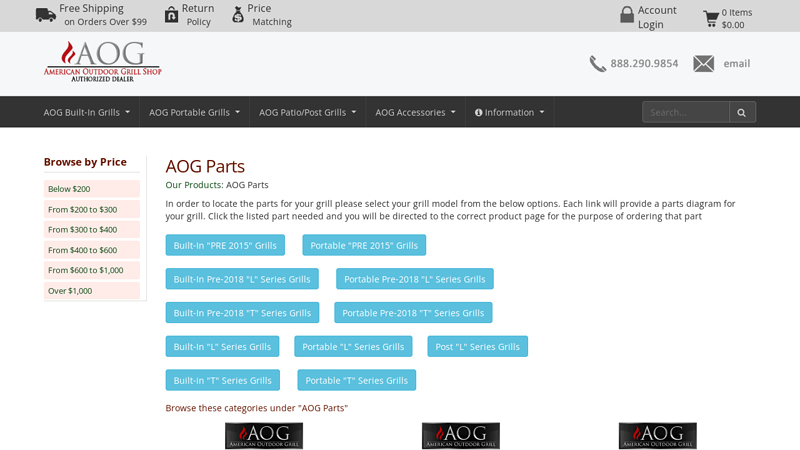Image resolution: width=800 pixels, height=450 pixels.
Task: Call number 888.290.9854 link
Action: 644,64
